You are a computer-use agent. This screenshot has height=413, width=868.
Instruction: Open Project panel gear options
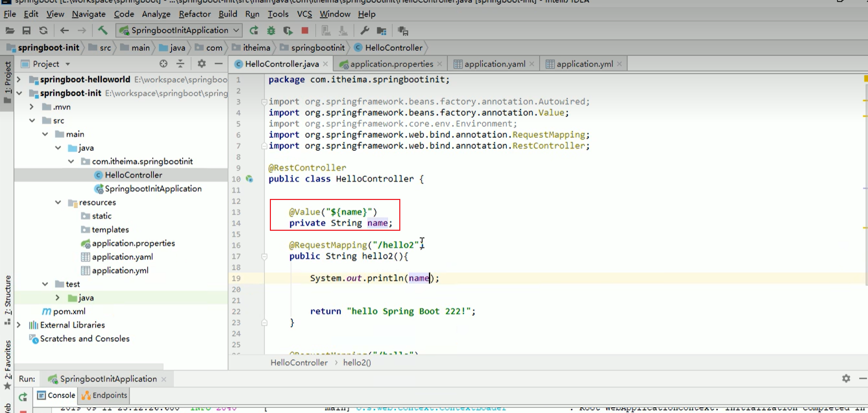coord(201,64)
